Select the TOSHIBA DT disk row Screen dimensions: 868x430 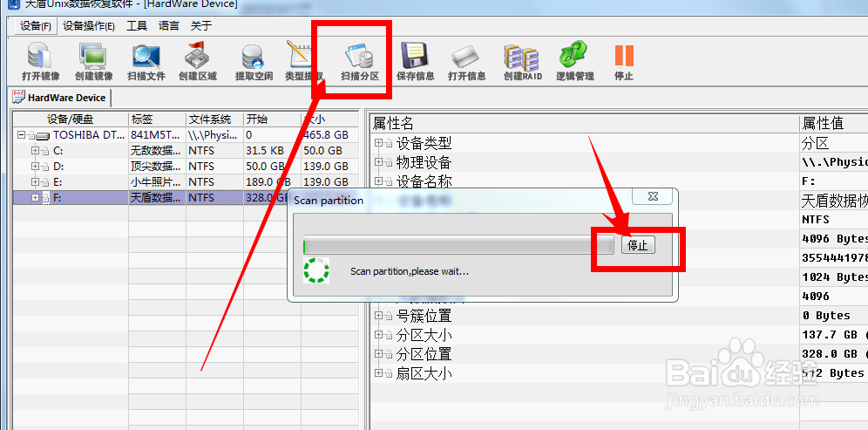coord(186,134)
